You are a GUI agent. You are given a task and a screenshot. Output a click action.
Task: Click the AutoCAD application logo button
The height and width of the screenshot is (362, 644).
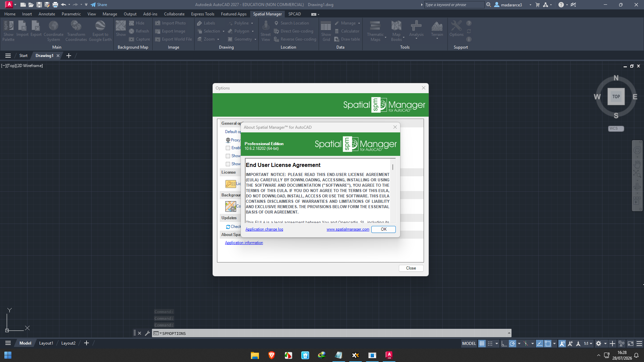coord(9,4)
